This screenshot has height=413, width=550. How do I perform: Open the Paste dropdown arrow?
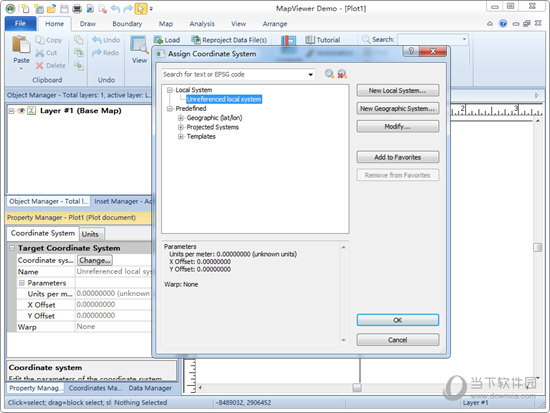pos(21,68)
